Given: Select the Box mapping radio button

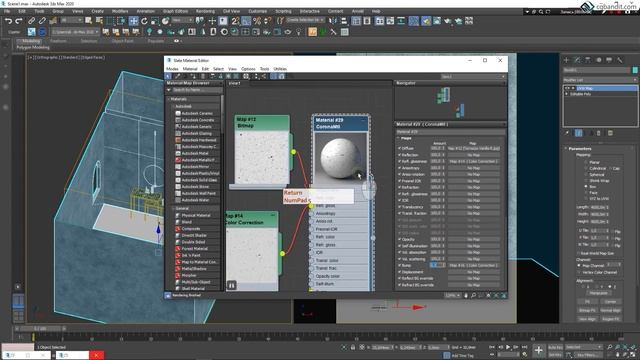Looking at the screenshot, I should pyautogui.click(x=586, y=187).
